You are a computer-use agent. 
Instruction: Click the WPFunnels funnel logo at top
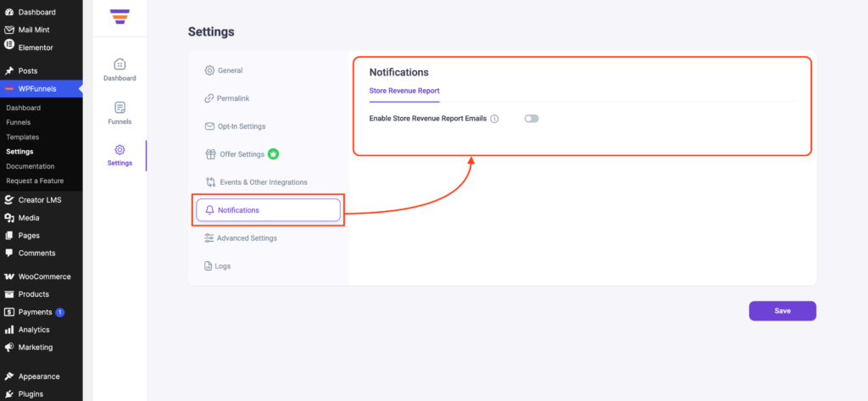click(x=120, y=16)
